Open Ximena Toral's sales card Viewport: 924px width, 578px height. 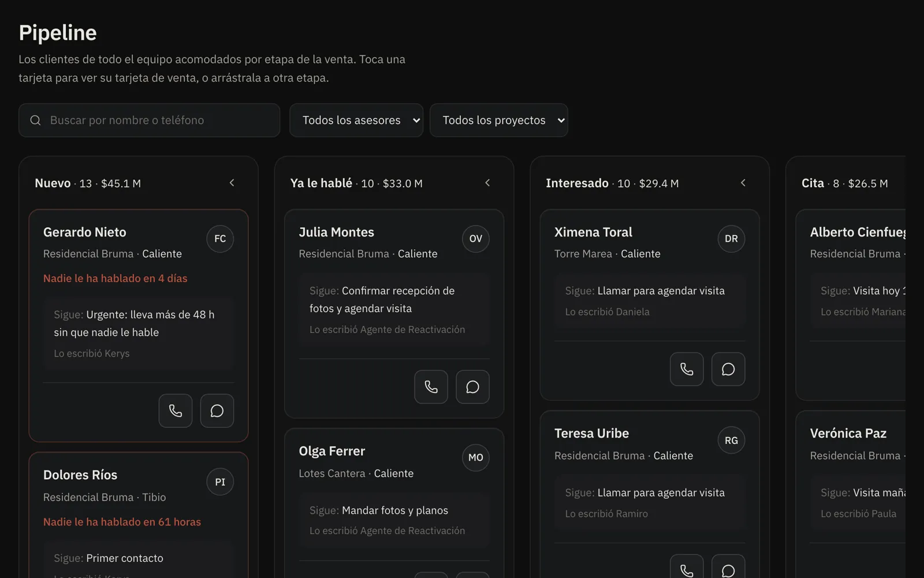click(x=650, y=305)
